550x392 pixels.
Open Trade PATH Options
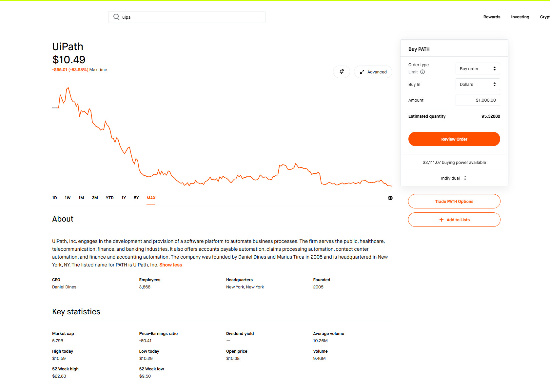click(454, 201)
